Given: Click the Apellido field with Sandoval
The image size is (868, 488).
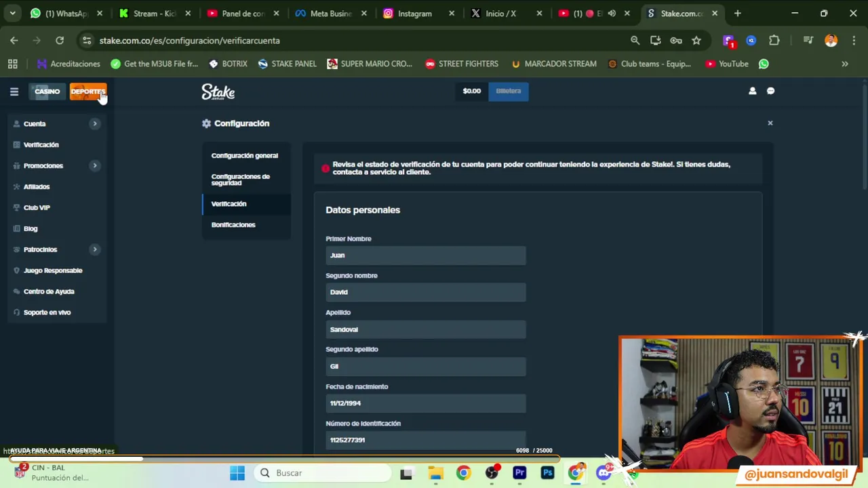Looking at the screenshot, I should 426,329.
